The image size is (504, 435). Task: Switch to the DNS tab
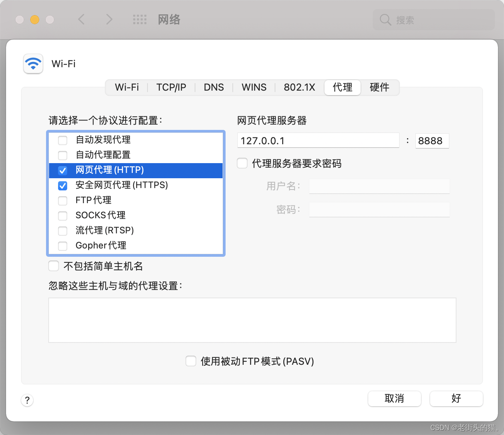[214, 88]
